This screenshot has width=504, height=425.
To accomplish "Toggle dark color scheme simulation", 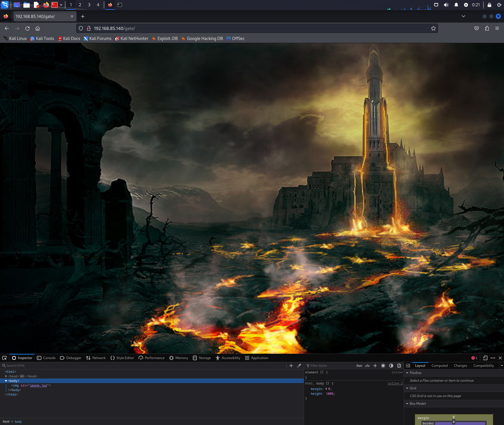I will click(x=391, y=366).
